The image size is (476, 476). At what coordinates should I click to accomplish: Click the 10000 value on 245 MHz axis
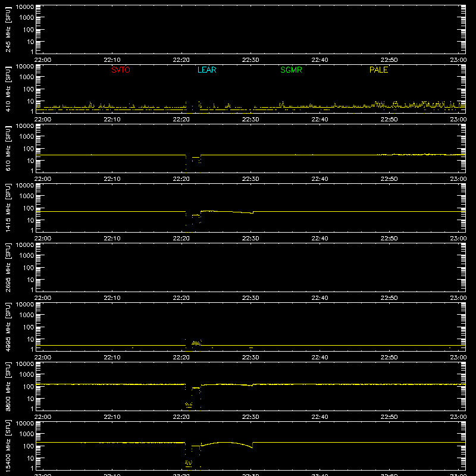click(25, 7)
